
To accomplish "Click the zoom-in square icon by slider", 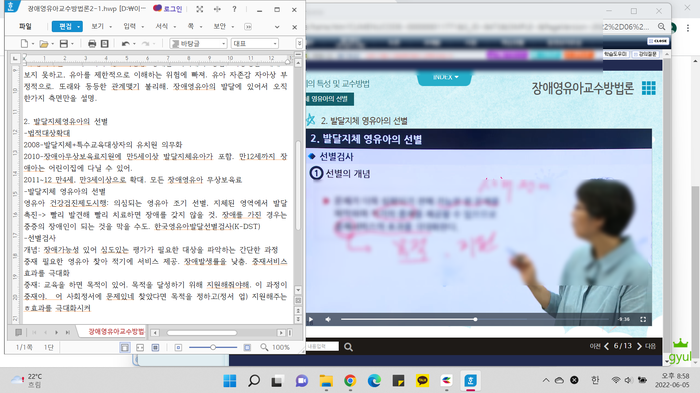I will 247,347.
